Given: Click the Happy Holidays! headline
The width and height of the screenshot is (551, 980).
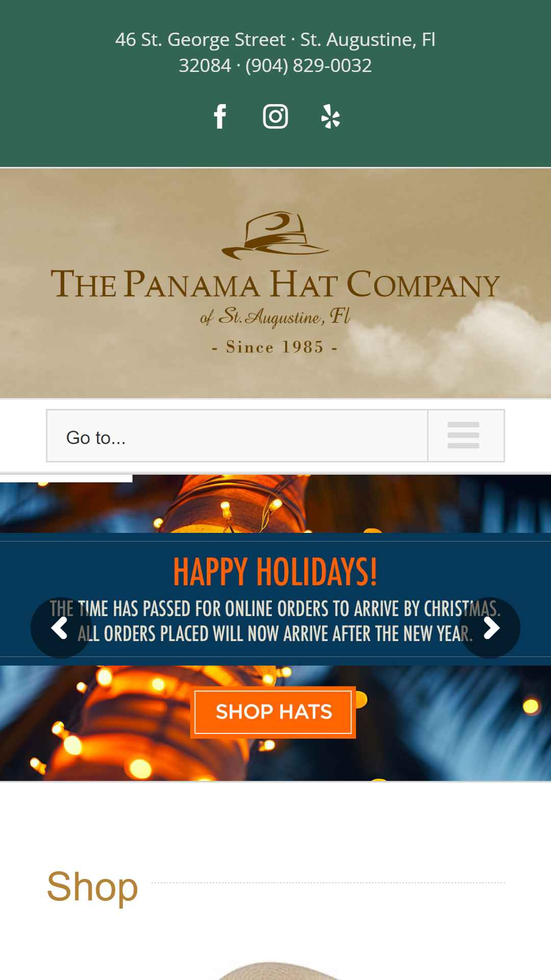Looking at the screenshot, I should [x=275, y=572].
